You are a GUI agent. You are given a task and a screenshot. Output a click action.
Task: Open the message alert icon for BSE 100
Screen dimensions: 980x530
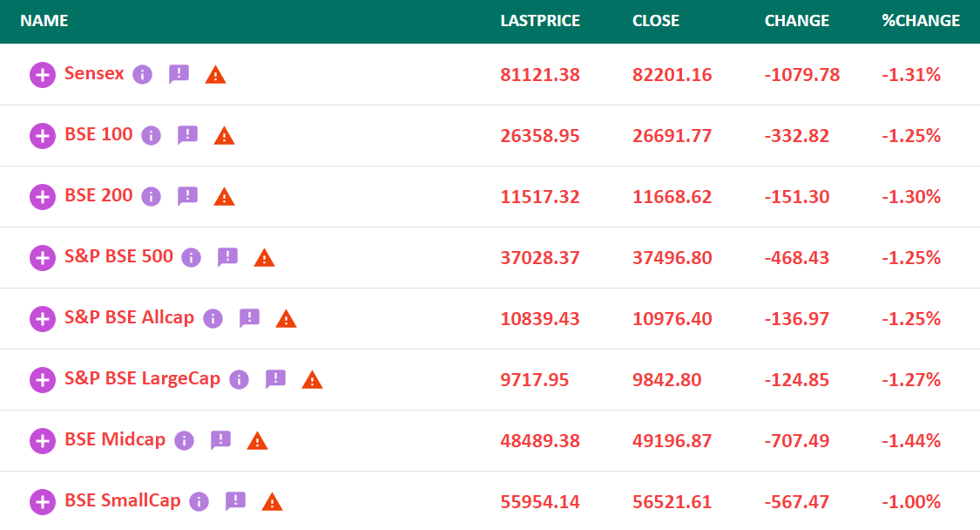click(x=187, y=135)
